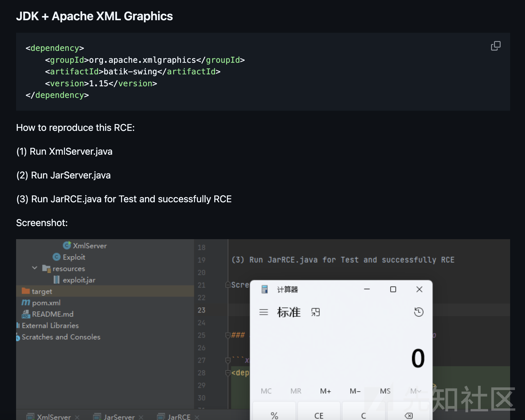Image resolution: width=525 pixels, height=420 pixels.
Task: Fold region marker at line 27
Action: point(228,361)
